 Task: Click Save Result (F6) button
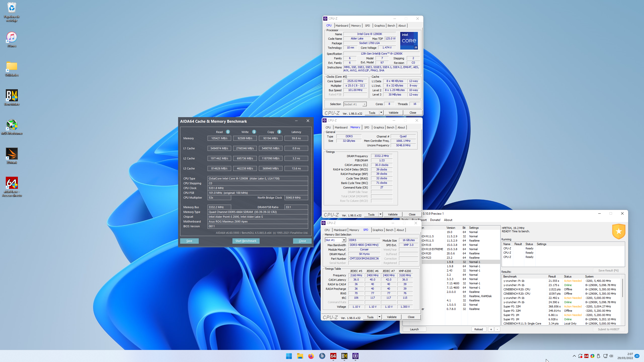608,270
